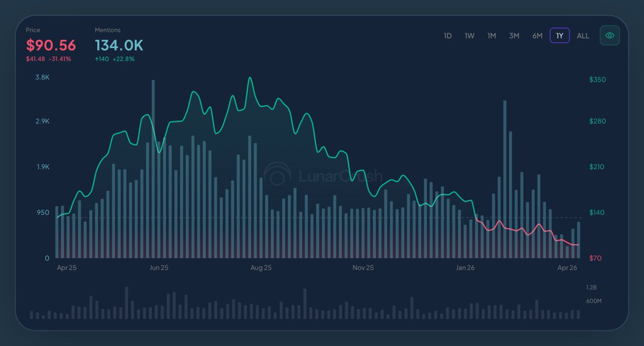Click the Price label
644x346 pixels.
pos(33,30)
